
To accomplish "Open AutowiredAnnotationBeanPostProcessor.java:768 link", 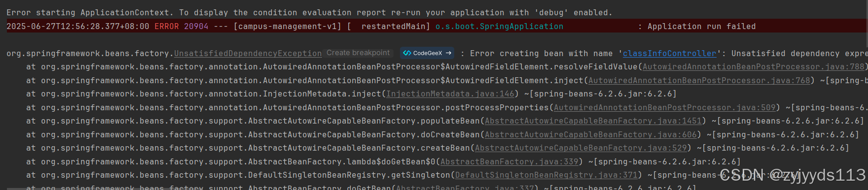I will pos(699,81).
